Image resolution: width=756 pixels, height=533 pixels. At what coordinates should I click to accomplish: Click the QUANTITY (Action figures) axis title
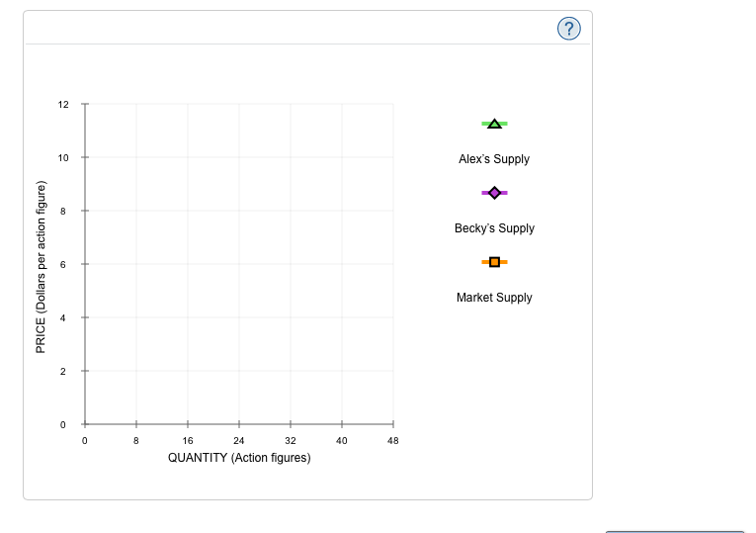pyautogui.click(x=239, y=458)
